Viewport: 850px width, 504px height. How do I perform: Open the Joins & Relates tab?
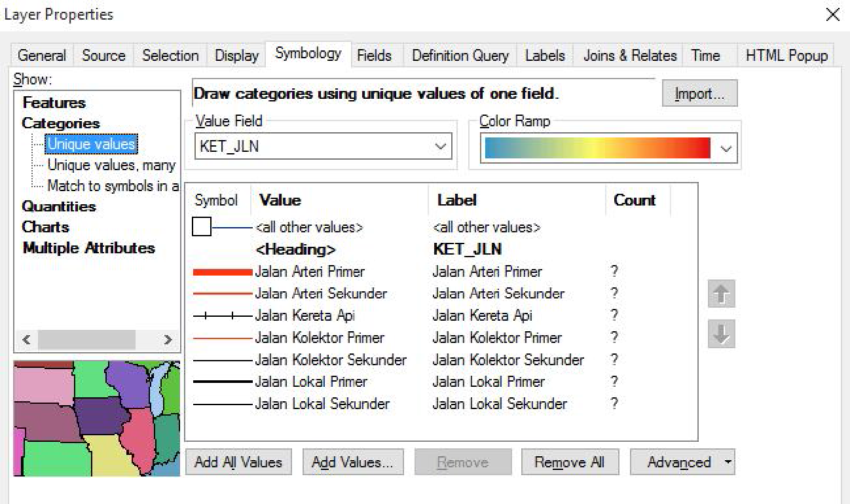(x=630, y=56)
